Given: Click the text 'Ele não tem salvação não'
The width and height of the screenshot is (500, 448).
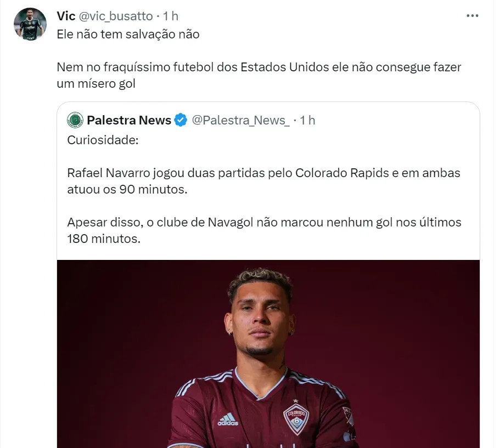Looking at the screenshot, I should 128,34.
